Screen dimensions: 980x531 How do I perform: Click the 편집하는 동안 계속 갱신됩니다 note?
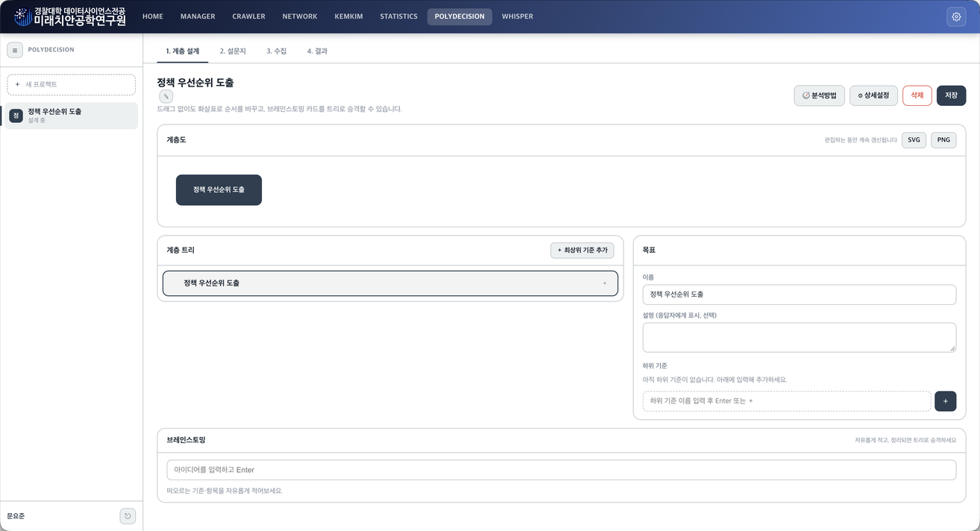point(860,140)
